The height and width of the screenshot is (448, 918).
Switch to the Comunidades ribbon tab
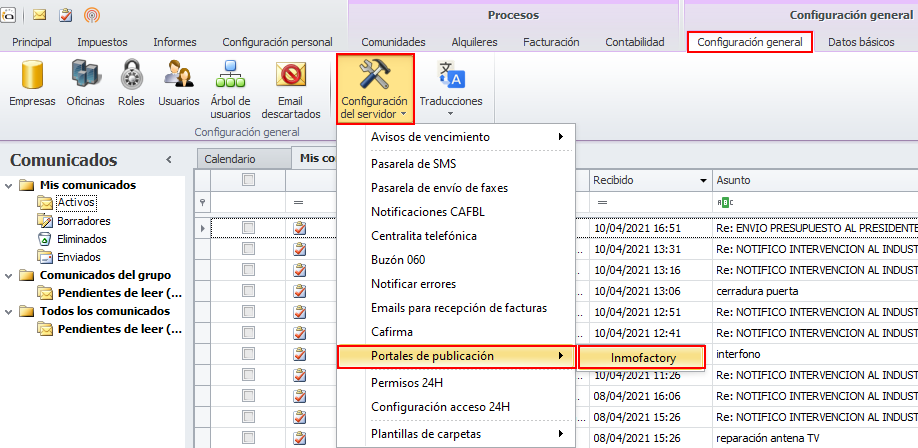click(x=393, y=42)
